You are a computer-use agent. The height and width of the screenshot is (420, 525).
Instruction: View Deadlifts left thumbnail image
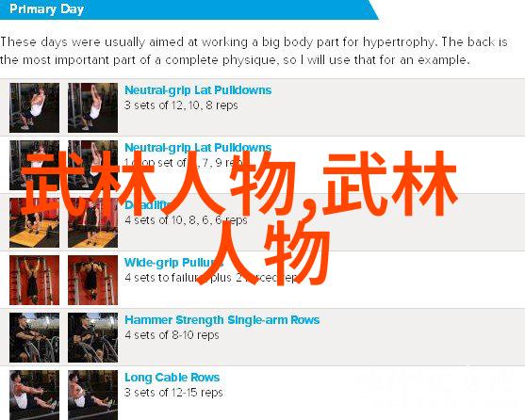(35, 222)
